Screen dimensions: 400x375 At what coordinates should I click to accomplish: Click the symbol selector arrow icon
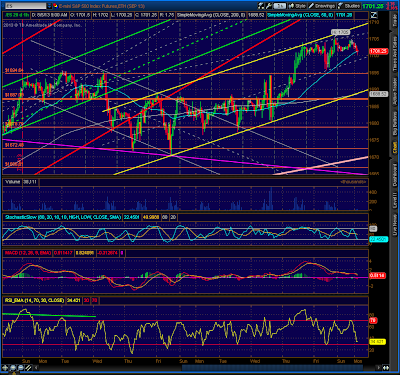point(49,6)
